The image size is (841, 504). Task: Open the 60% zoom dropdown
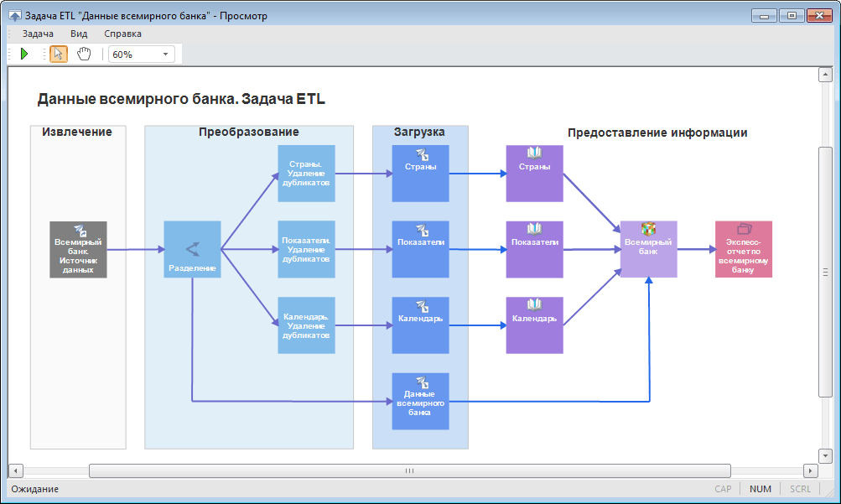click(x=165, y=55)
